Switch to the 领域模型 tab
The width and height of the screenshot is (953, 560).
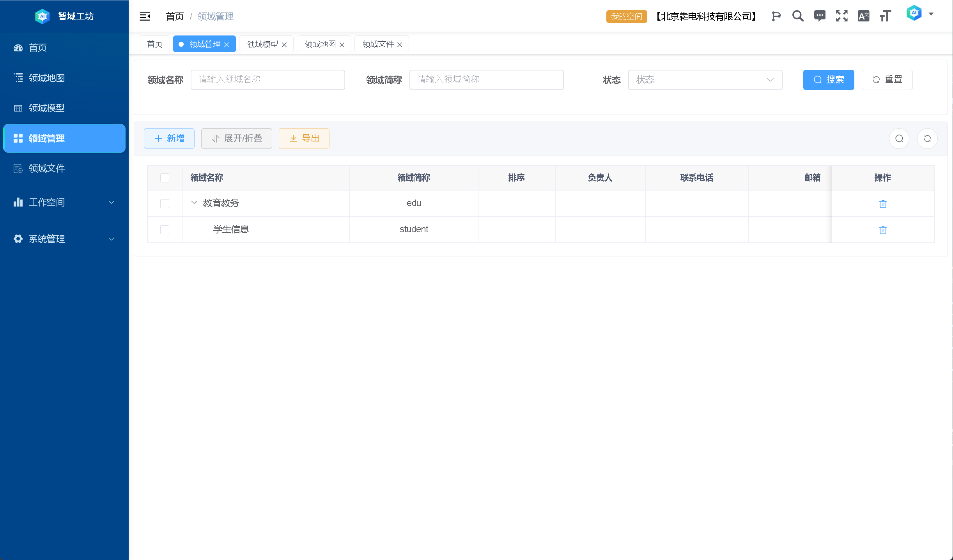262,44
